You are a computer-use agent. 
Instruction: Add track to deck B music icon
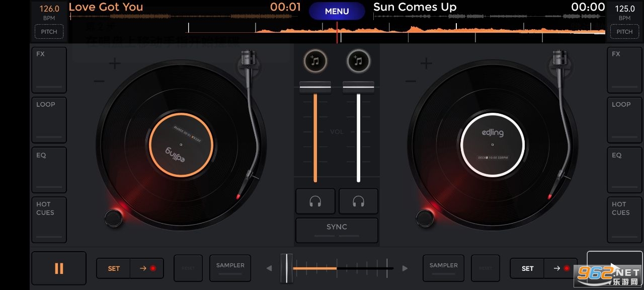(358, 61)
